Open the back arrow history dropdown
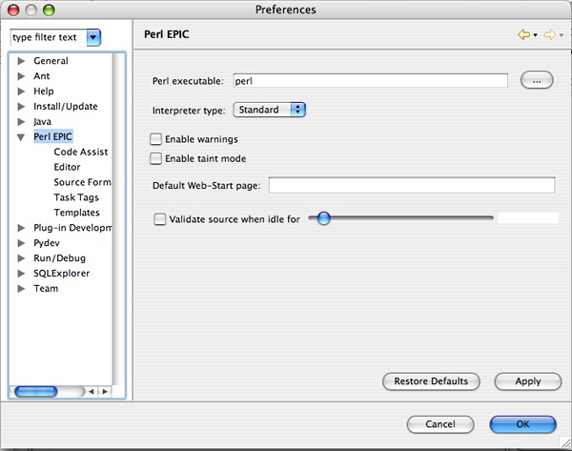Screen dimensions: 572x451 pos(535,35)
